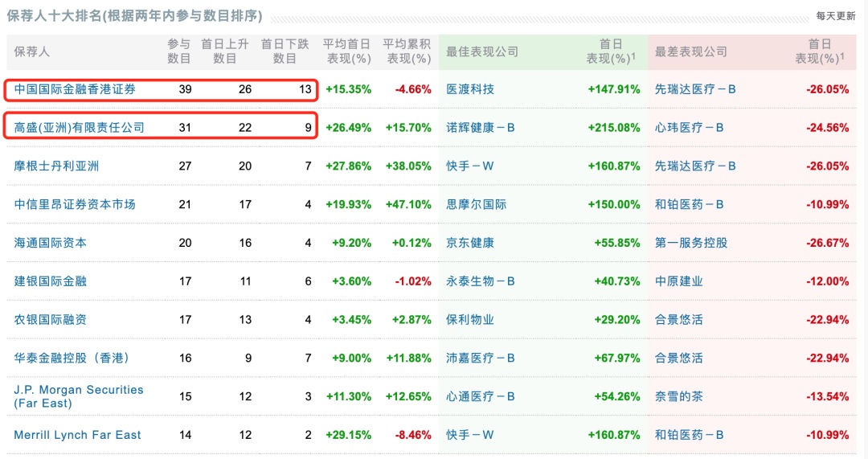Select the +215.08% first-day value
Viewport: 868px width, 459px height.
(x=614, y=127)
